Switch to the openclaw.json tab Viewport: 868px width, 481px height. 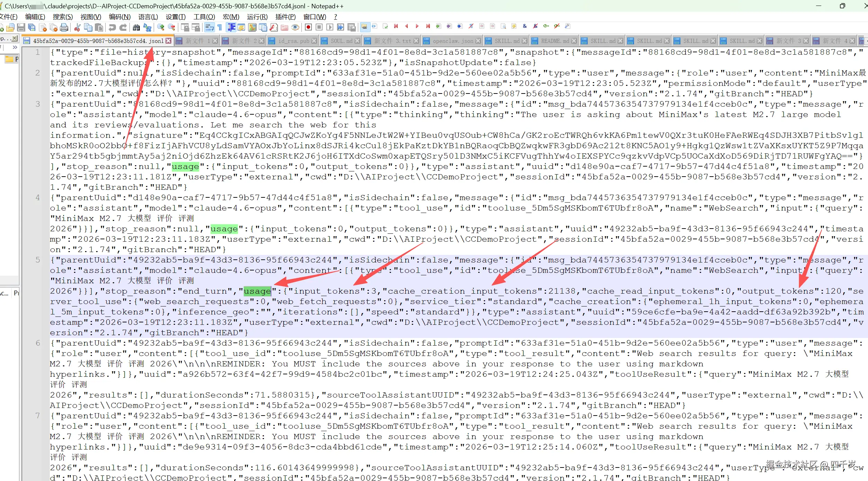point(452,41)
